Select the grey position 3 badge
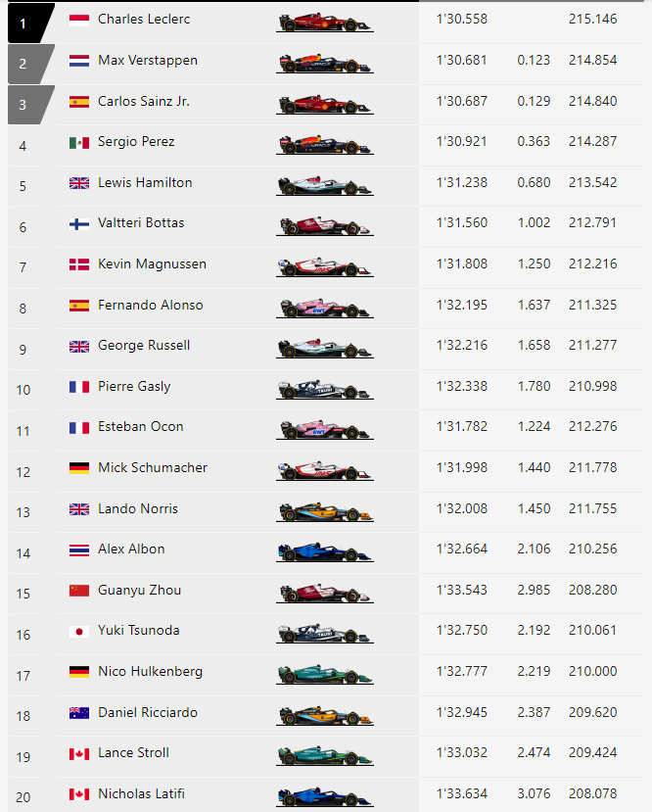 pos(31,105)
